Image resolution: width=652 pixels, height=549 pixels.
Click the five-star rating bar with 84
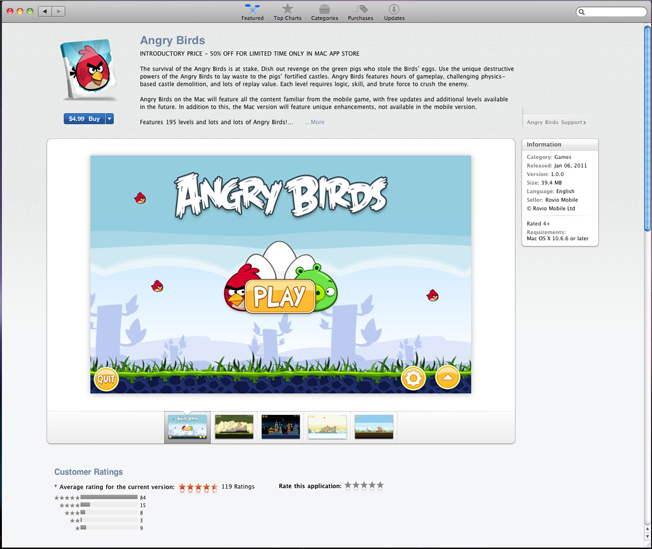109,497
